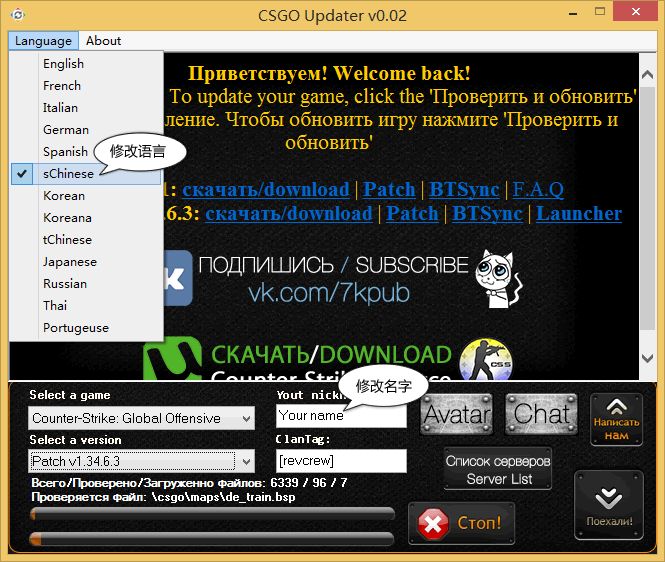Open second row Patch link
Image resolution: width=665 pixels, height=562 pixels.
pos(412,213)
